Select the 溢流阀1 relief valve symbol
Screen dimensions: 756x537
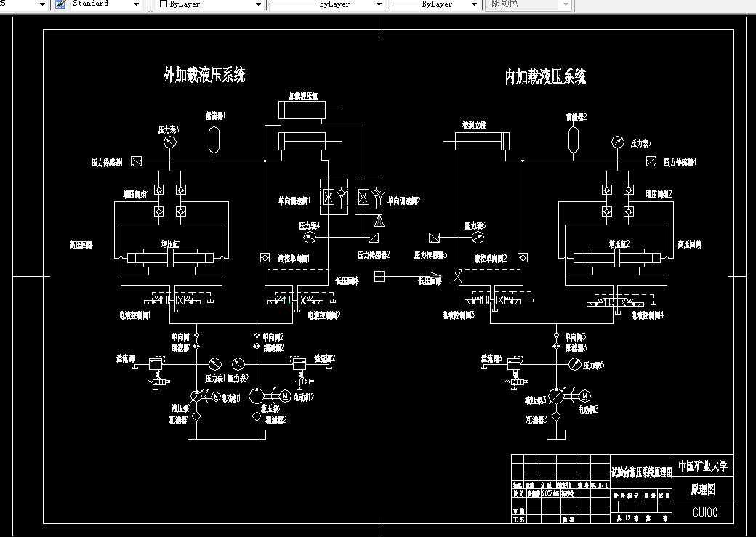[156, 364]
